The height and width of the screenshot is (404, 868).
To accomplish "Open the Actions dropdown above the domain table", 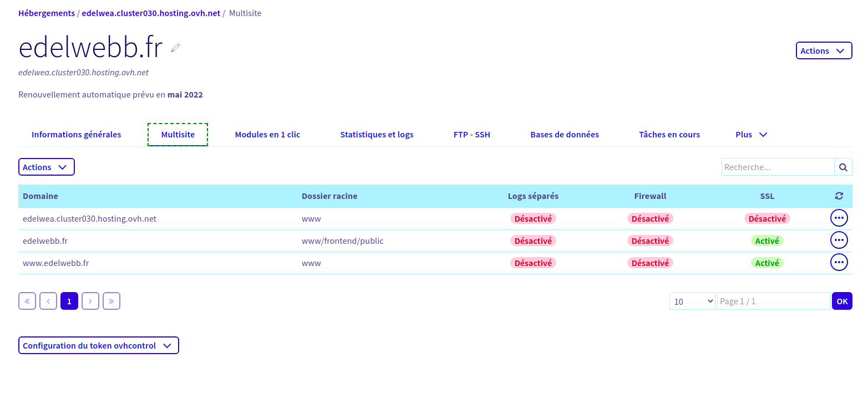I will coord(47,167).
